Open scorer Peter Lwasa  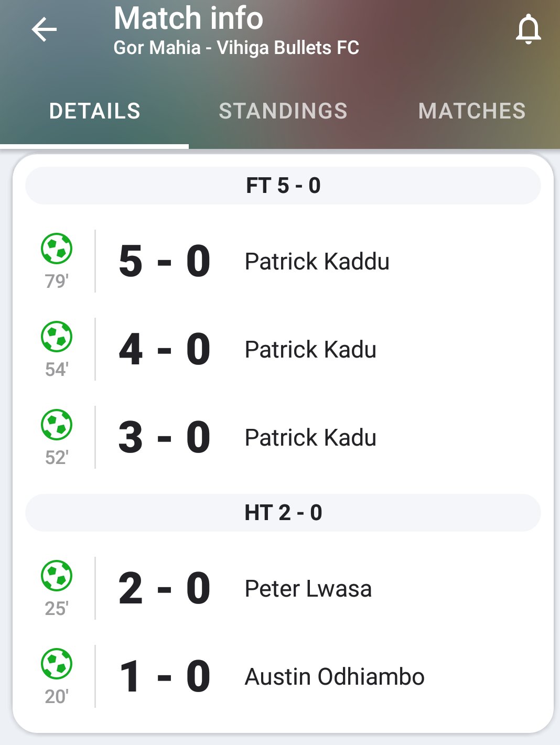pyautogui.click(x=308, y=589)
